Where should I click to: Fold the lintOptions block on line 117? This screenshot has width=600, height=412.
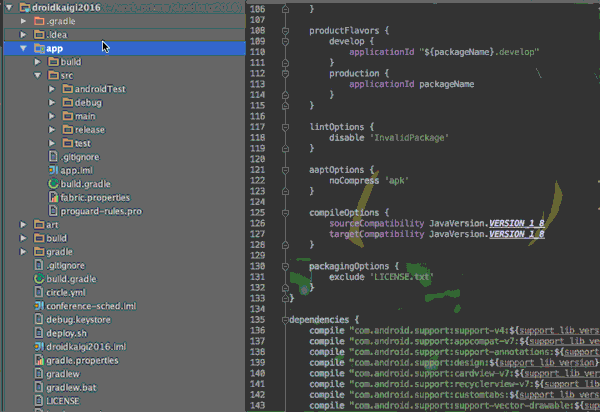click(x=285, y=127)
